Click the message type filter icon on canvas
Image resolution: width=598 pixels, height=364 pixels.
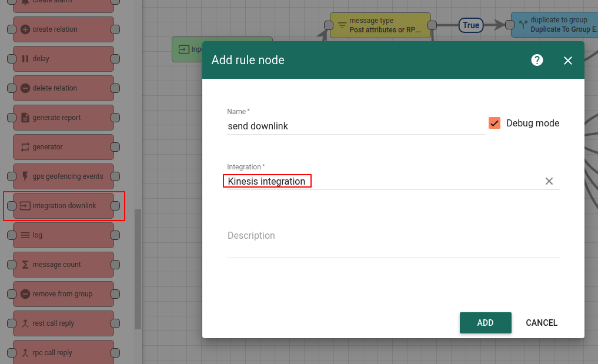[x=342, y=25]
